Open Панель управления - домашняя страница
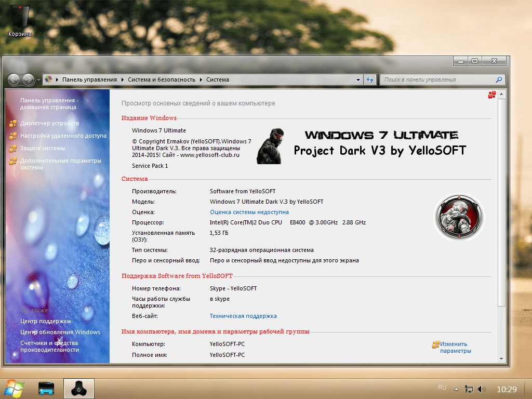Screen dimensions: 532x399 (x=49, y=103)
